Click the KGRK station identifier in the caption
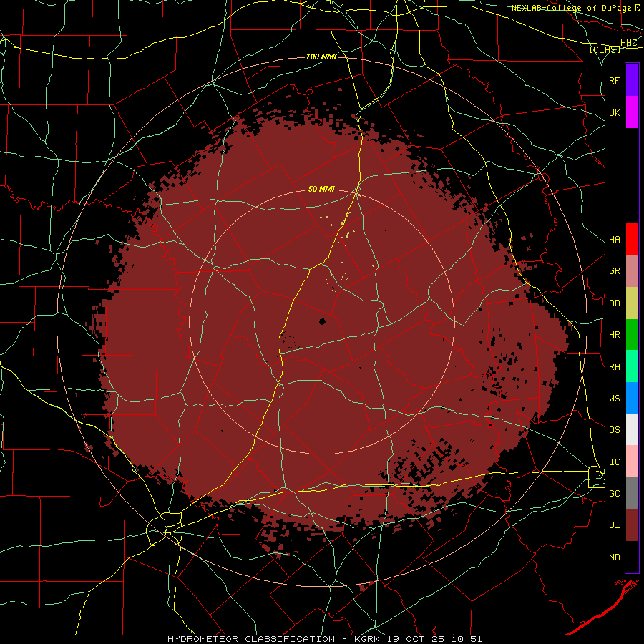 click(368, 639)
